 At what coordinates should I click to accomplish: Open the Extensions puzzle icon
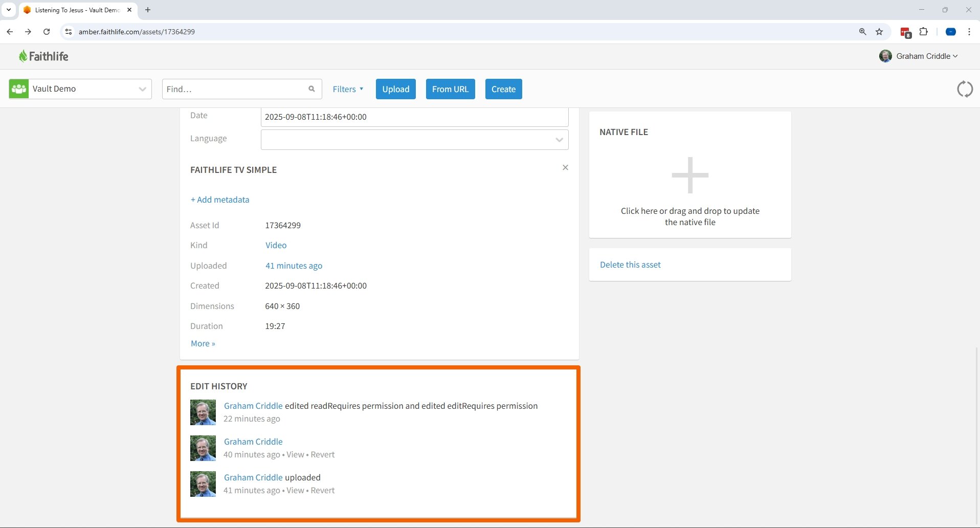923,32
